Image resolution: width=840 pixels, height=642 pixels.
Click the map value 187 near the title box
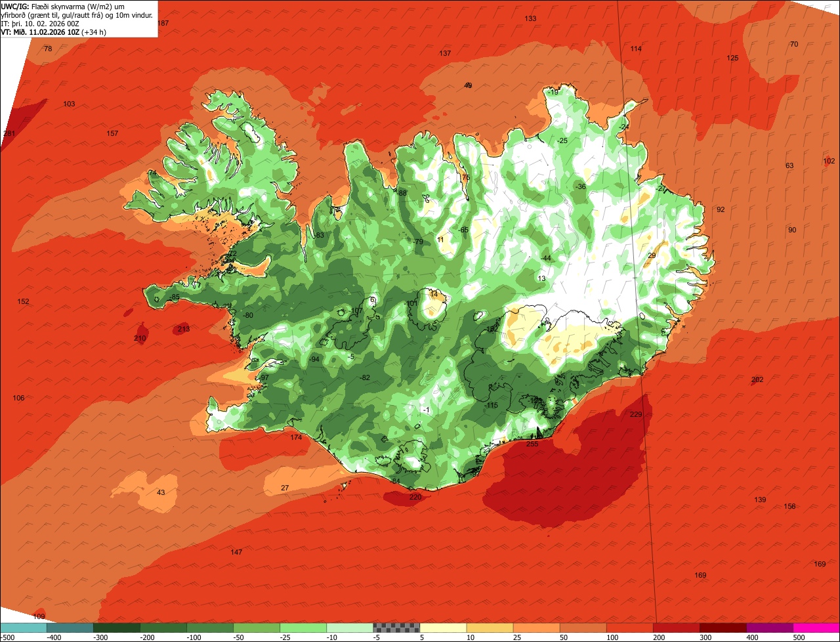tap(163, 23)
